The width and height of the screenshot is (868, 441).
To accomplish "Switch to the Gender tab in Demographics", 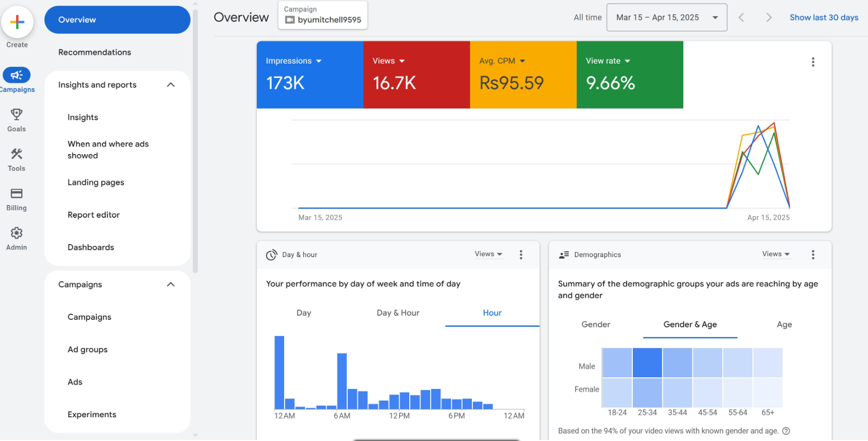I will 595,325.
